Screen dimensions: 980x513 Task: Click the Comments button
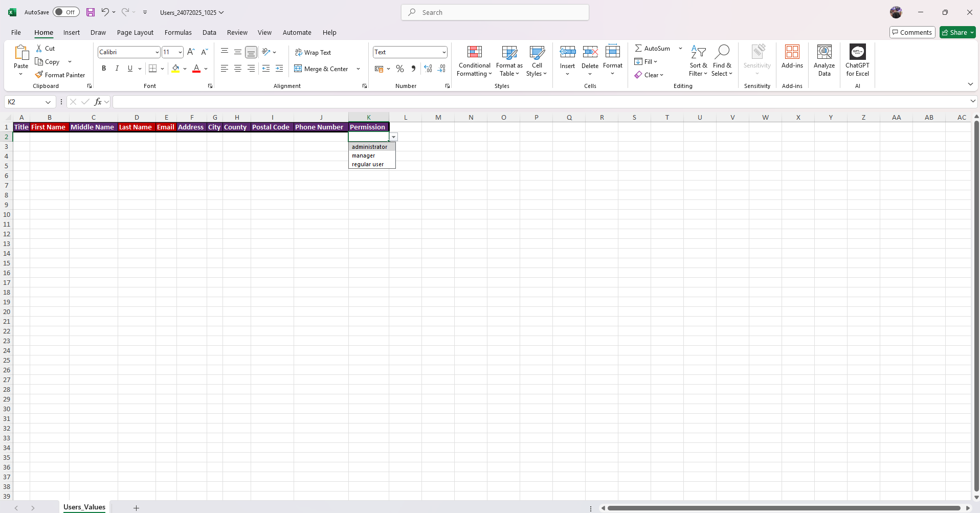pos(912,32)
